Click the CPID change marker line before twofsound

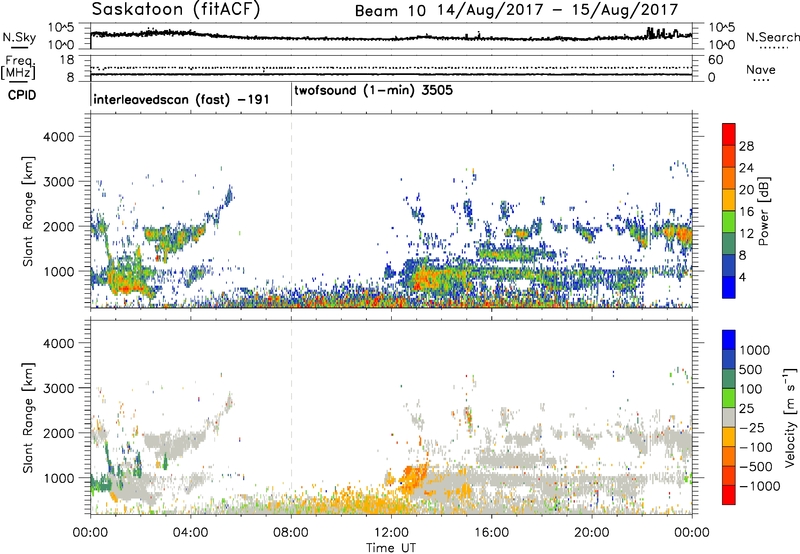coord(291,95)
